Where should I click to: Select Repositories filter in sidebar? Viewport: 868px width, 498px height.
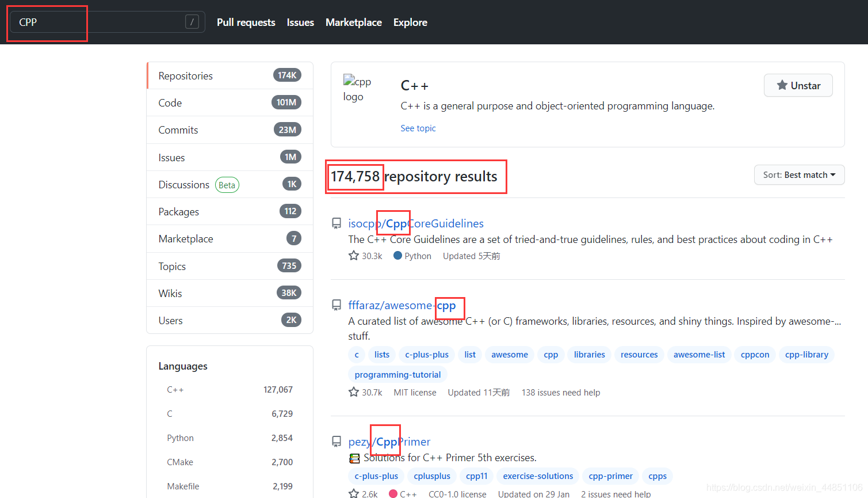[230, 75]
